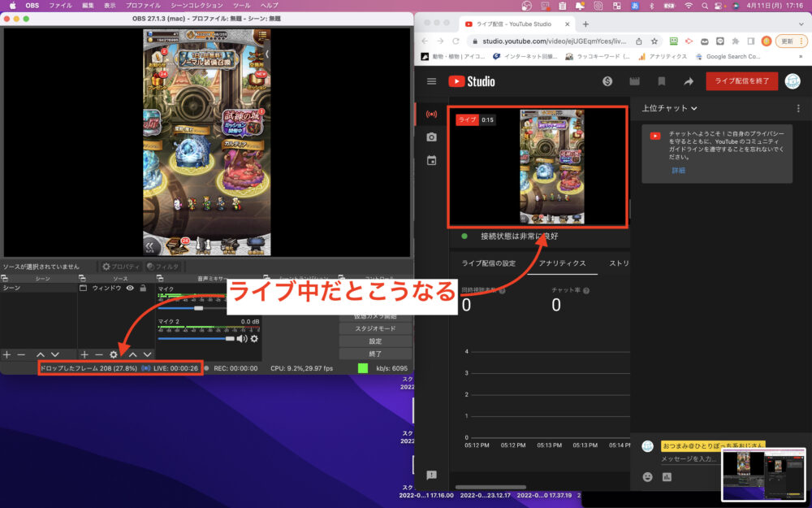Toggle visibility of the ウィンドウ source
Screen dimensions: 812x508
[130, 289]
